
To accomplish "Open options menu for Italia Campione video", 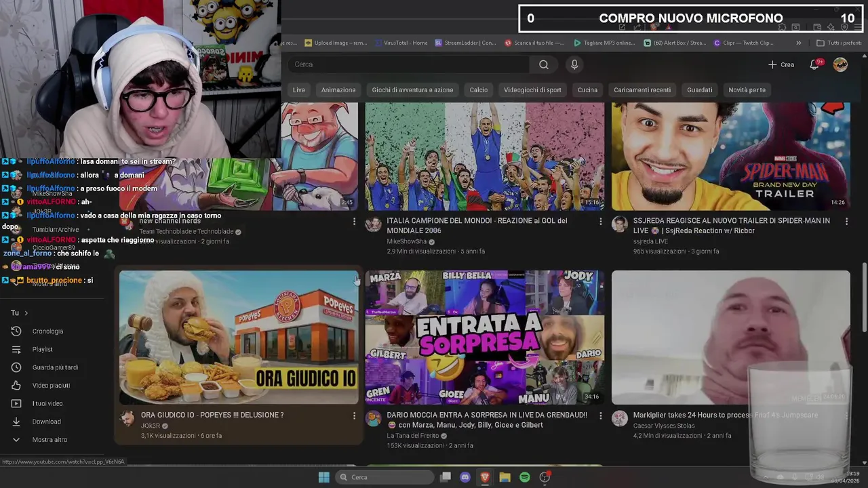I will (x=600, y=222).
